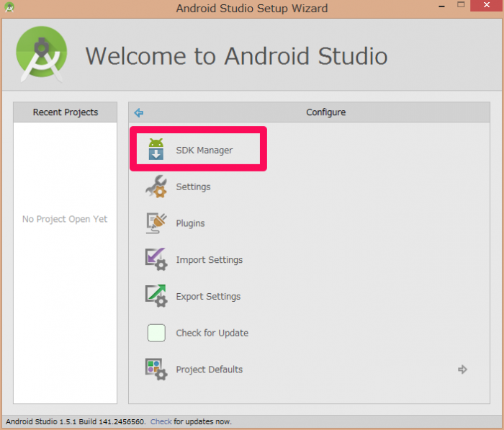Choose Import Settings label
Viewport: 504px width, 430px height.
210,260
